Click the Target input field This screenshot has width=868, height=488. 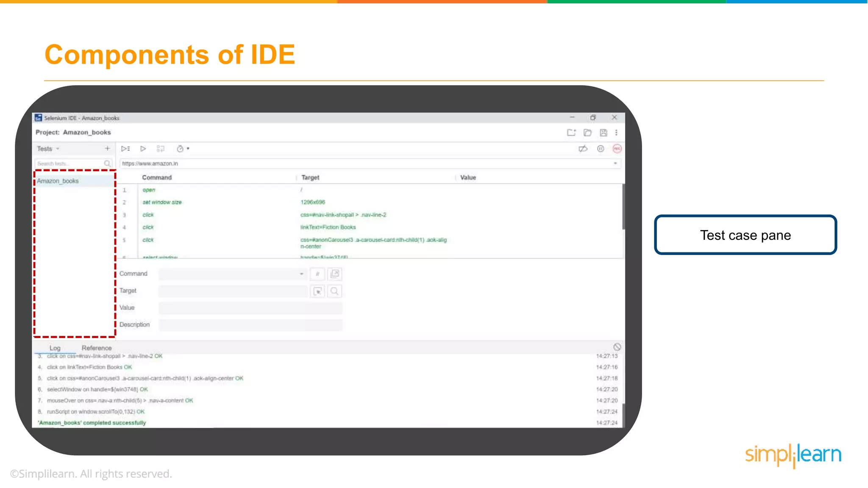coord(233,291)
